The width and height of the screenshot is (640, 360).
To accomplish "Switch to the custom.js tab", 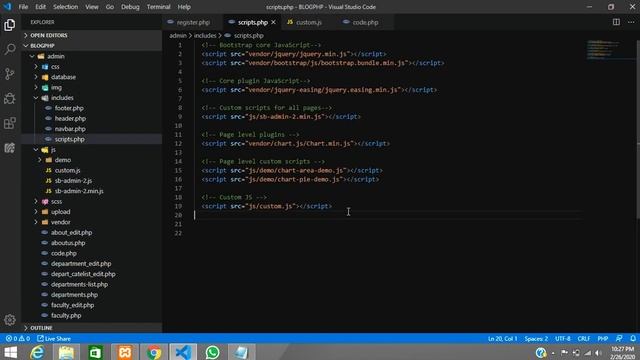I will click(309, 22).
